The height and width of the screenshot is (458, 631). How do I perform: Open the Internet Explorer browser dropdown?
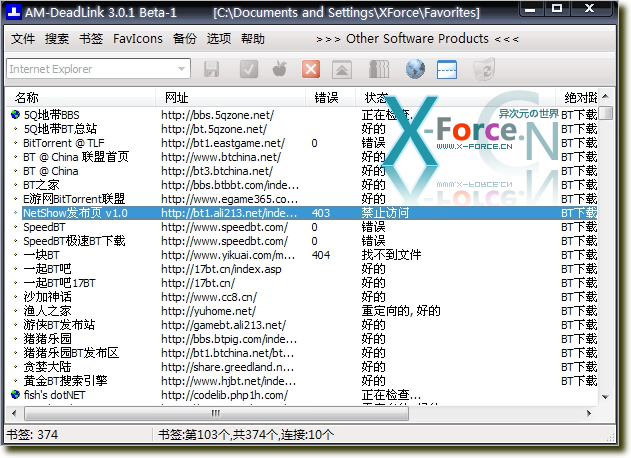181,69
